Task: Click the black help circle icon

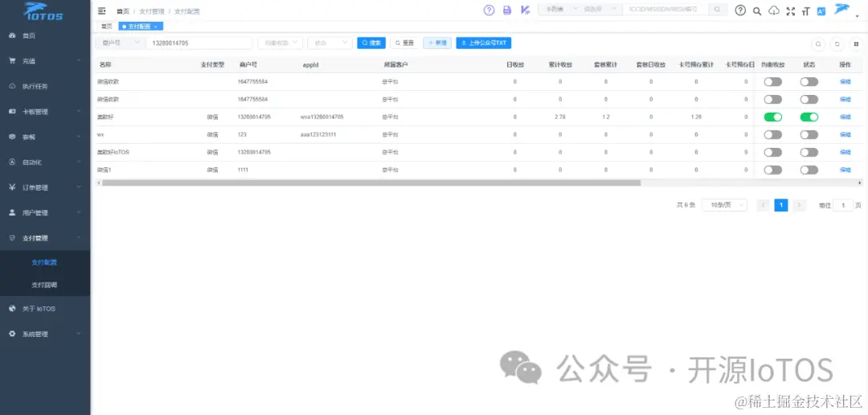Action: [740, 10]
